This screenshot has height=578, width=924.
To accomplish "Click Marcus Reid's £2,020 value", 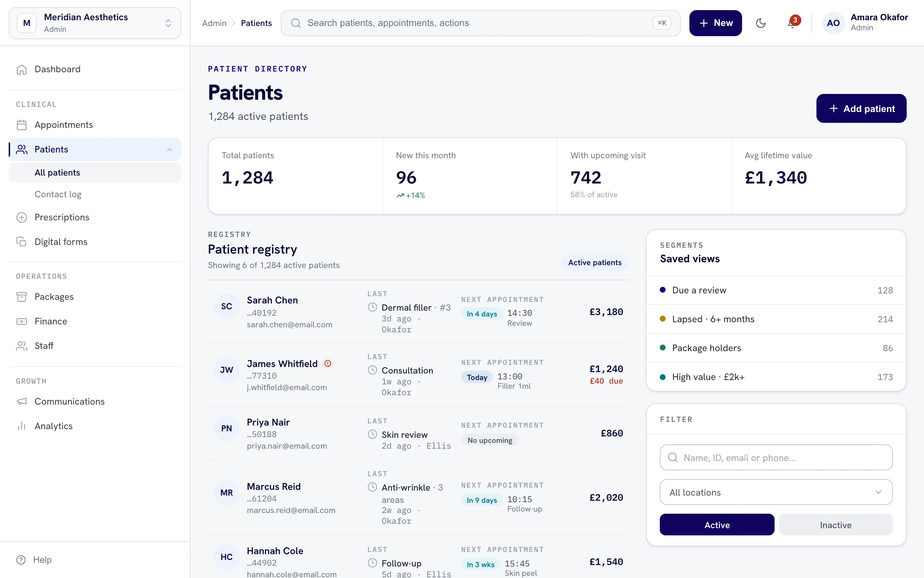I will (x=606, y=497).
